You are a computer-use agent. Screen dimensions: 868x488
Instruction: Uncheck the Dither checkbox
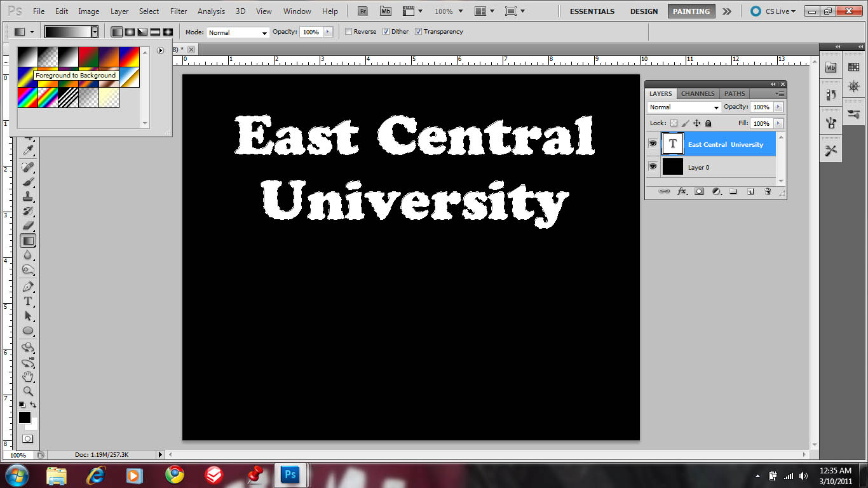[386, 31]
